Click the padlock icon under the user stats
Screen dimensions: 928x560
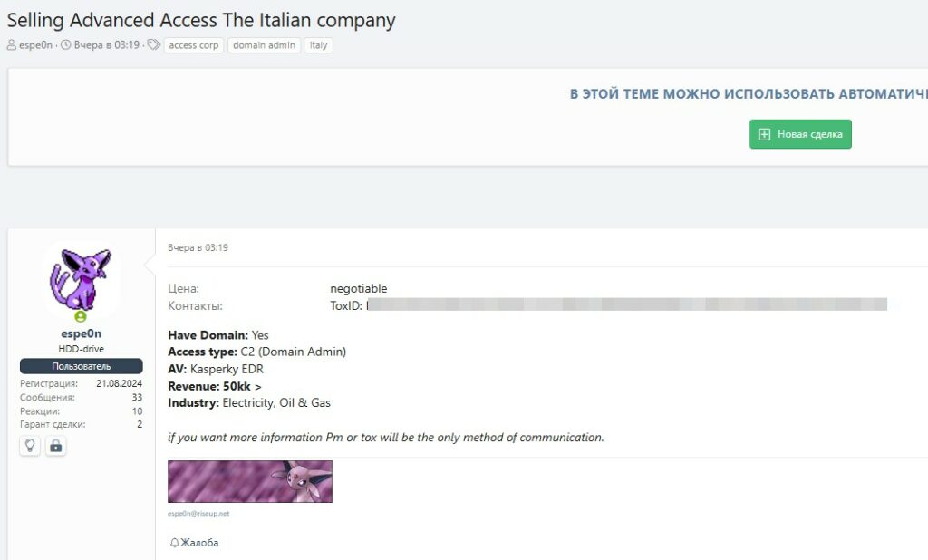point(55,446)
